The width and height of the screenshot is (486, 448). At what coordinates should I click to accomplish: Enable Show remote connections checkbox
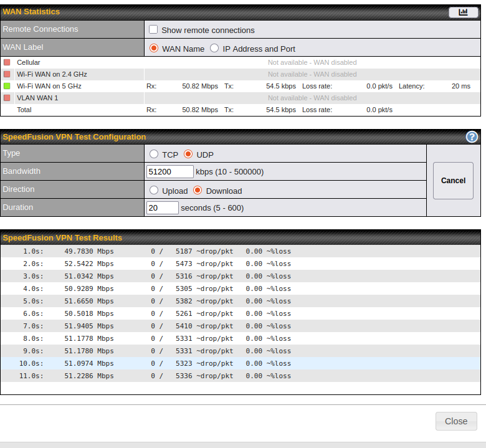[153, 29]
